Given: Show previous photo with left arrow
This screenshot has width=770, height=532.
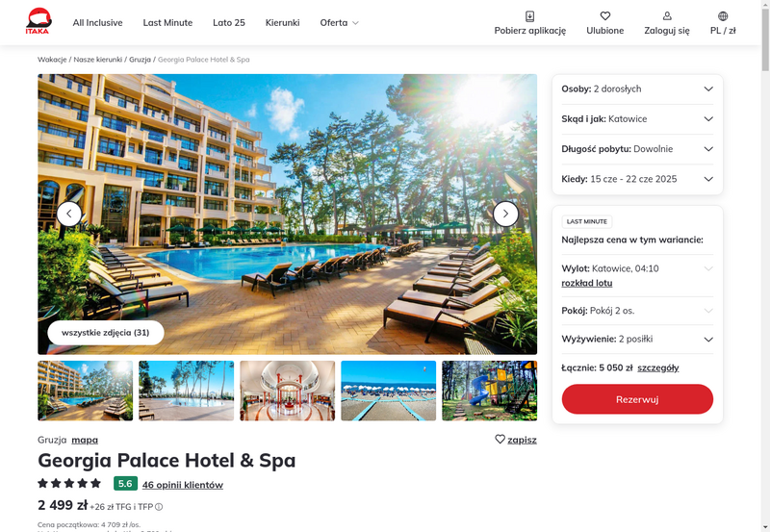Looking at the screenshot, I should [69, 214].
